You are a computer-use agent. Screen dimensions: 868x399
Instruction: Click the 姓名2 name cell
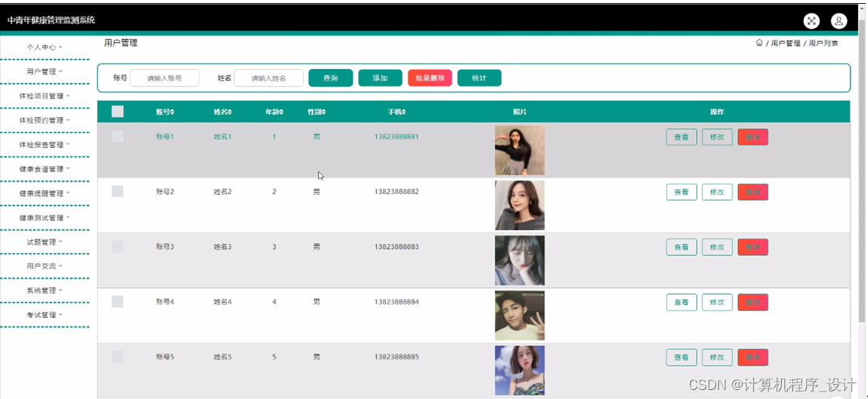(222, 192)
